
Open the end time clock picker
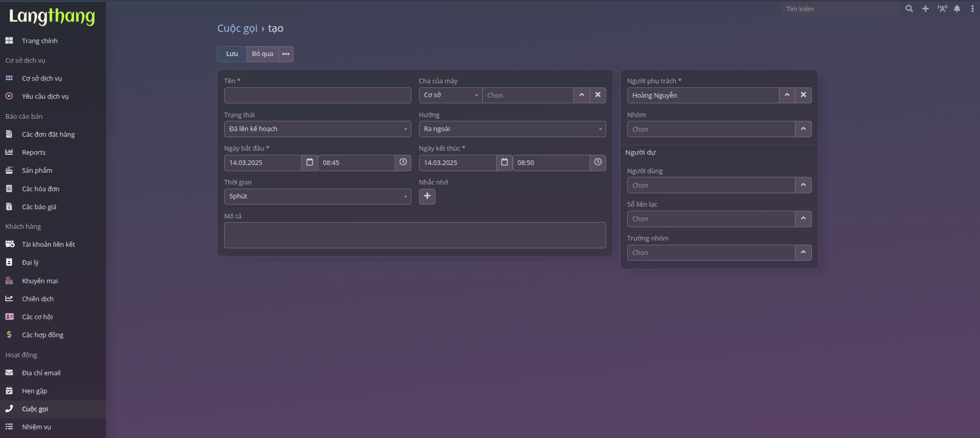(x=597, y=162)
